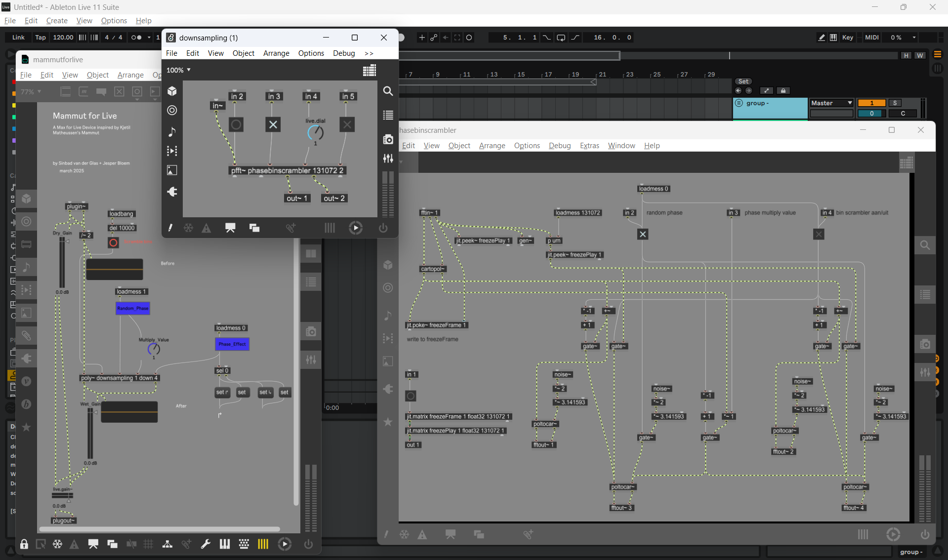
Task: Click the piano keys icon in mammutforlive toolbar
Action: 225,544
